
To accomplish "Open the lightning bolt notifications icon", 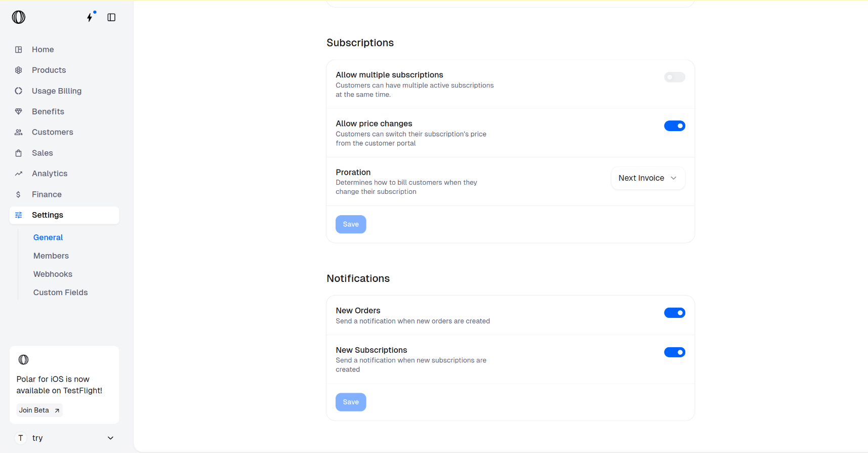I will coord(90,17).
